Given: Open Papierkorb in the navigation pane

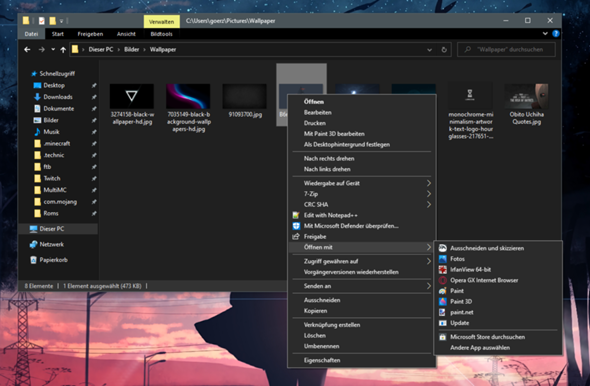Looking at the screenshot, I should click(x=53, y=260).
